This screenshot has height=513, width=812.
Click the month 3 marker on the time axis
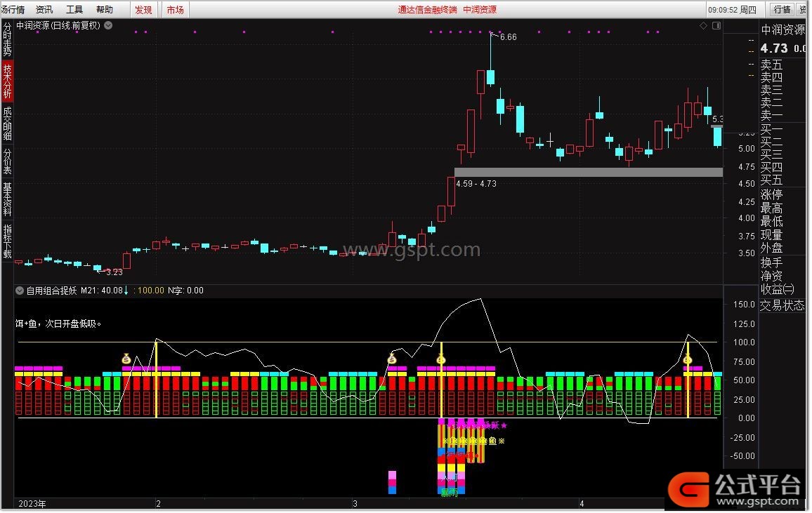coord(355,504)
